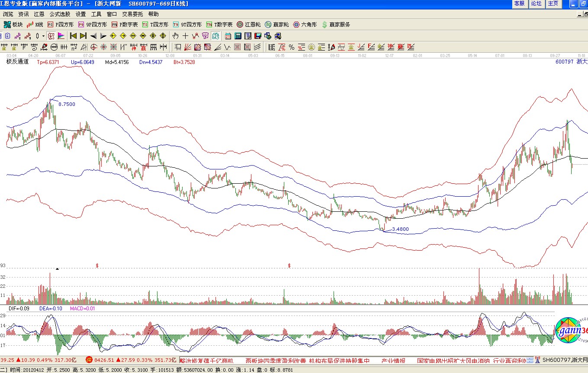Click the save floppy disk icon

coord(257,36)
